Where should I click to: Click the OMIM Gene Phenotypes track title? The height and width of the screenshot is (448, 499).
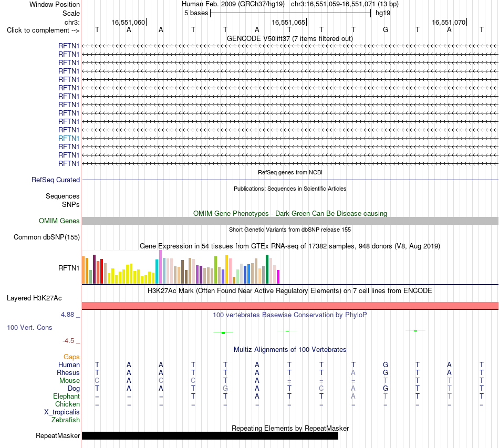click(290, 214)
